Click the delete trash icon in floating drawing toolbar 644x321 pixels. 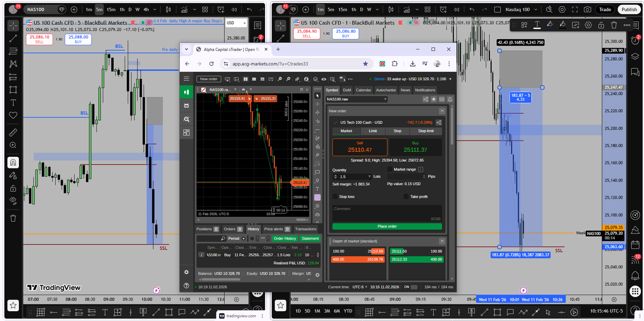(614, 25)
